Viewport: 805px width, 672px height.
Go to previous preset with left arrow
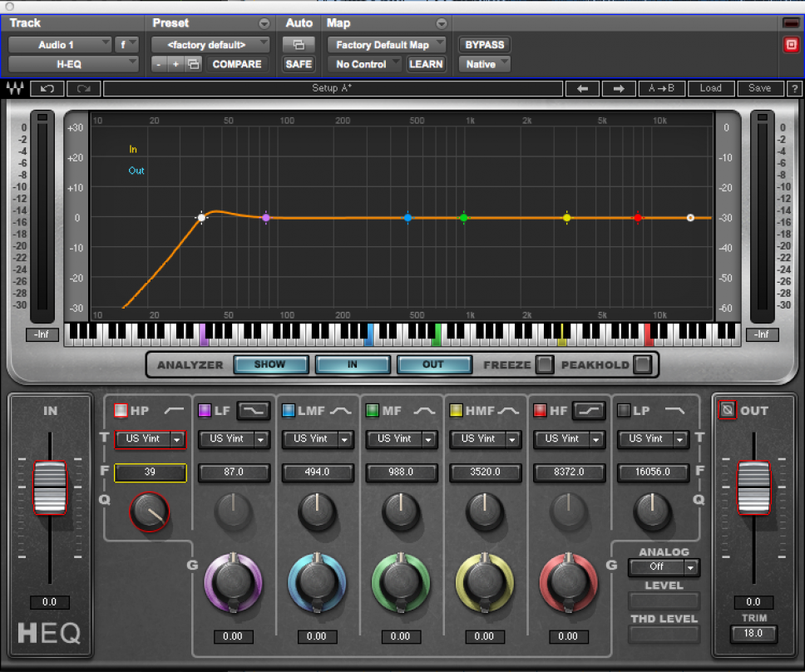pyautogui.click(x=582, y=88)
